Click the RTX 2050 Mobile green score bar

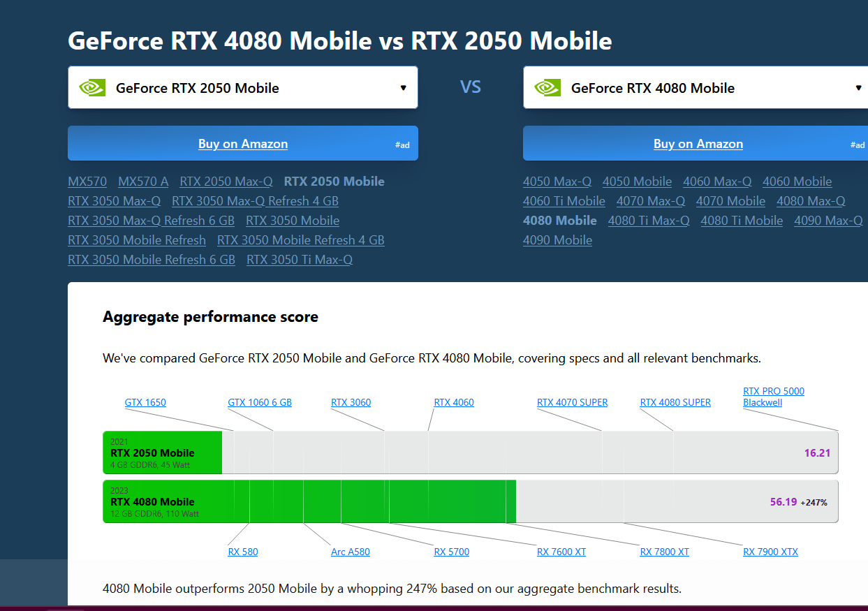coord(163,452)
